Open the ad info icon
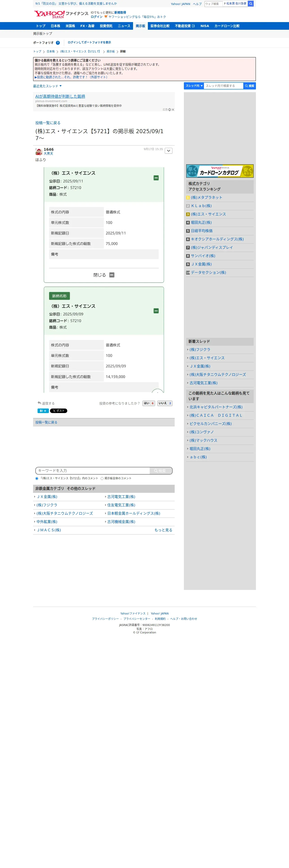The width and height of the screenshot is (289, 868). pos(169,110)
